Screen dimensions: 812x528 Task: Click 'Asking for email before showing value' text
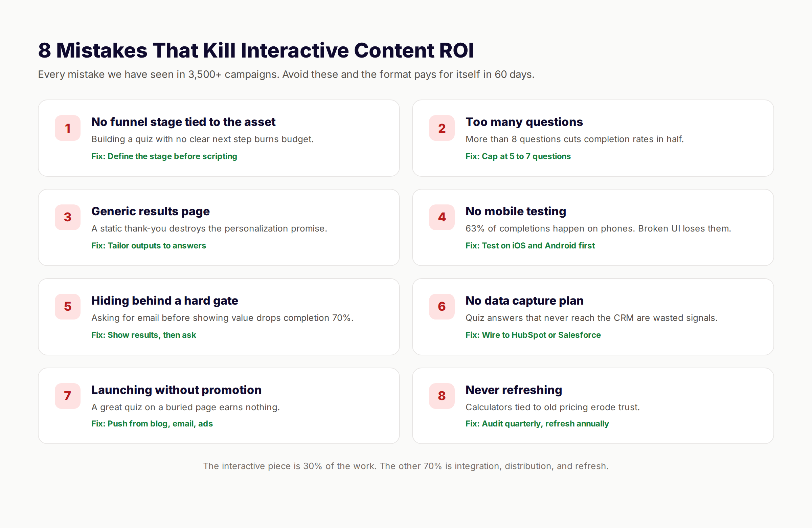(222, 318)
